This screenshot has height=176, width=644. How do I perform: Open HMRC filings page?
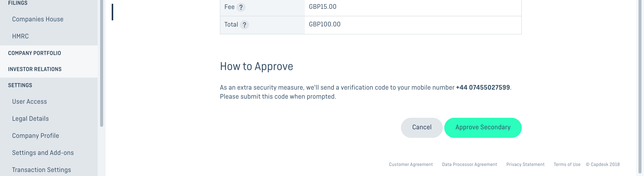click(x=20, y=36)
